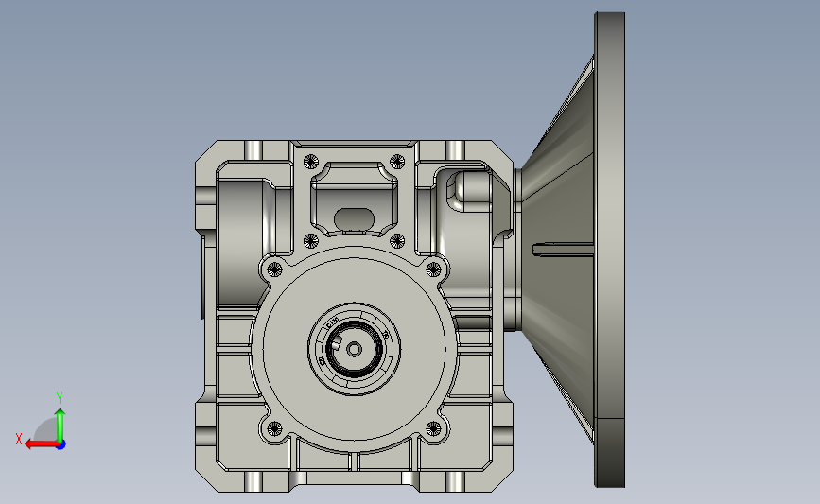Select the upper-left bolt on the round output cover
Viewport: 820px width, 504px height.
(274, 269)
